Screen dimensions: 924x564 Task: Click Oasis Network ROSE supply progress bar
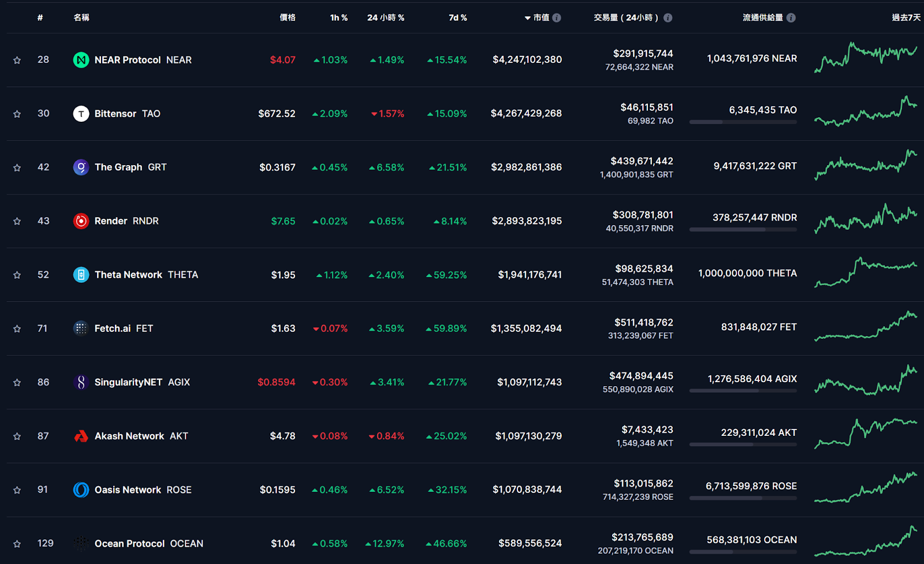(743, 498)
